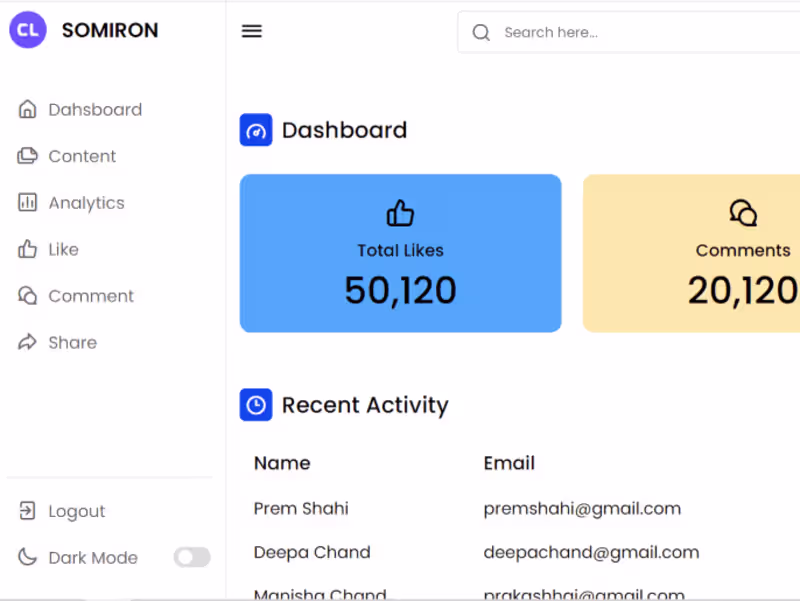
Task: Click the thumbs-up icon beside Like
Action: 28,249
